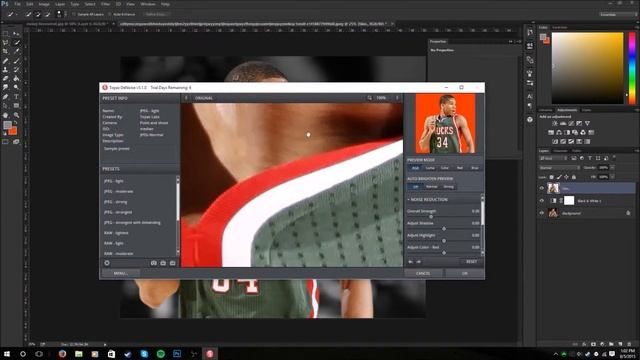640x360 pixels.
Task: Click the MENU... button in Topaz
Action: (x=121, y=273)
